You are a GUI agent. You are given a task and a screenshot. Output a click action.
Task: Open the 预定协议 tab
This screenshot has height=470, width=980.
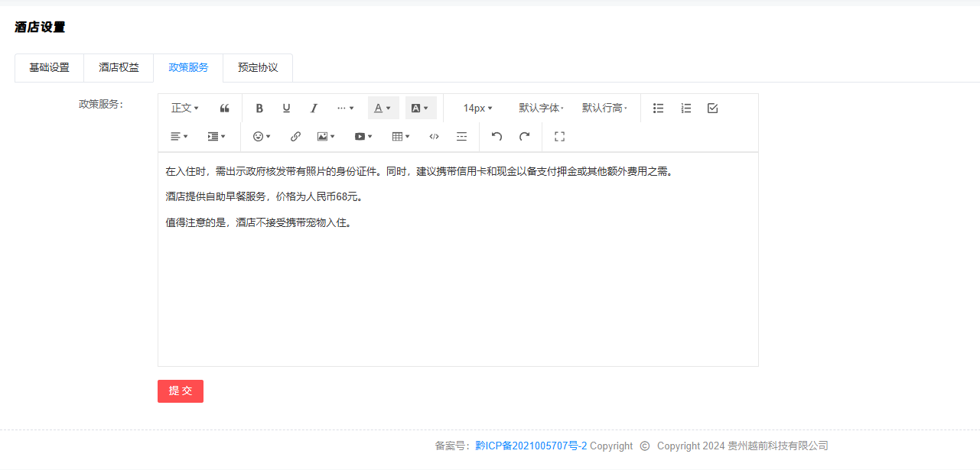(258, 67)
